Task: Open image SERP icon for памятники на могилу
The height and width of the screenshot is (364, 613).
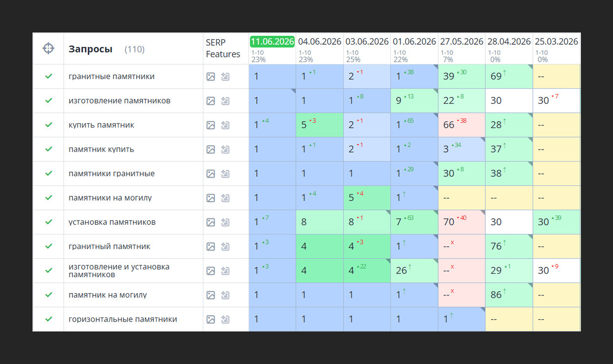Action: (211, 198)
